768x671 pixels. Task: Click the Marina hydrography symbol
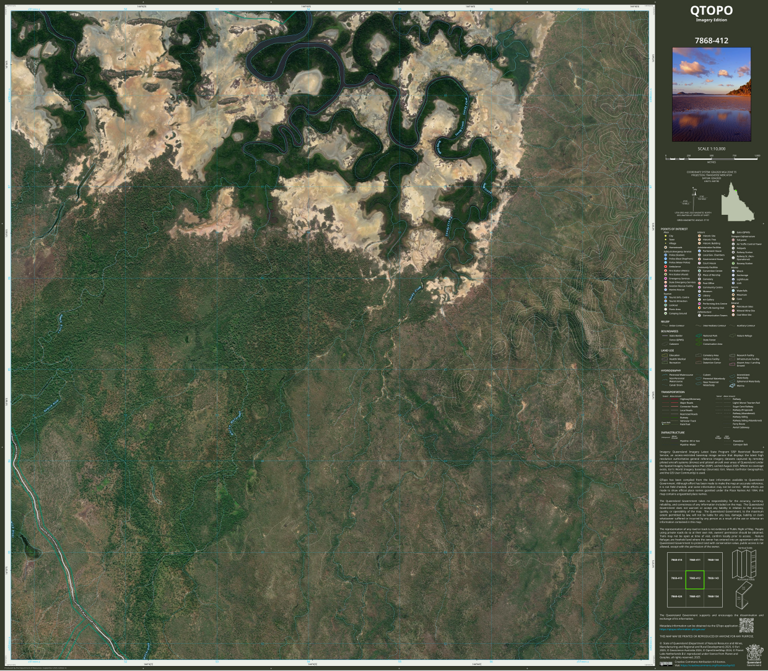click(732, 385)
